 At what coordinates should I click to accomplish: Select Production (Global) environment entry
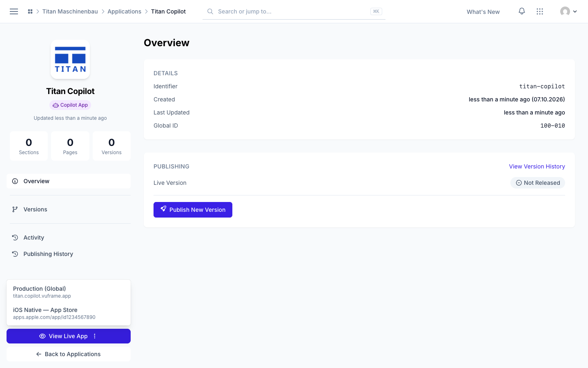[x=69, y=292]
